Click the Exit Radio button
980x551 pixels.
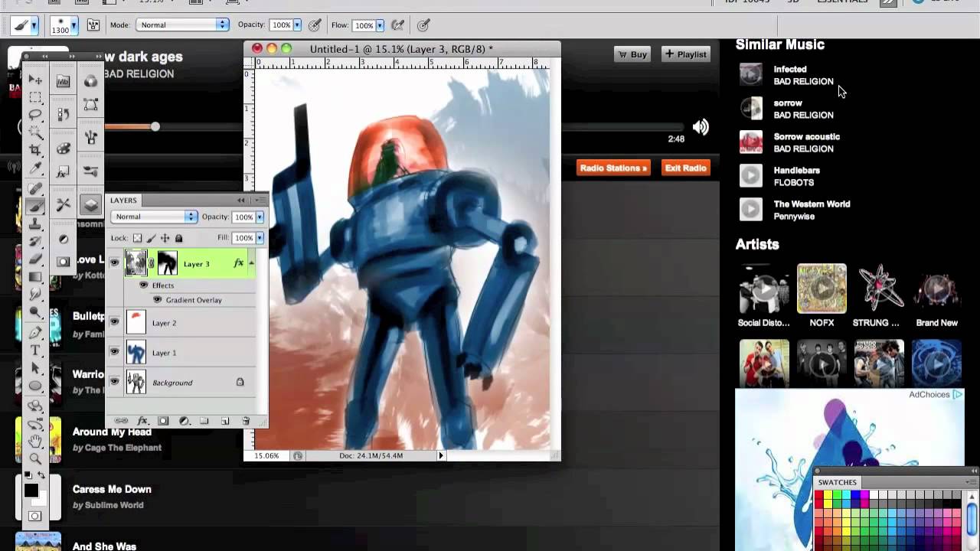click(685, 168)
